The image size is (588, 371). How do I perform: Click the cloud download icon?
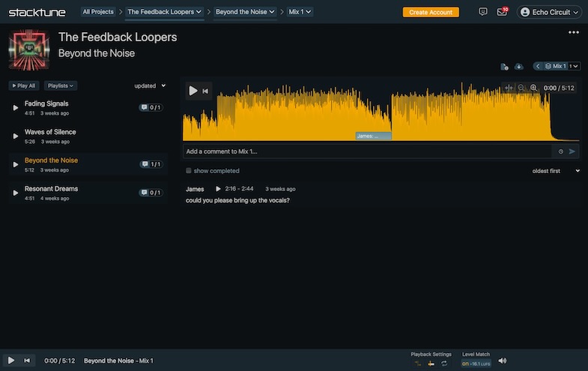518,67
